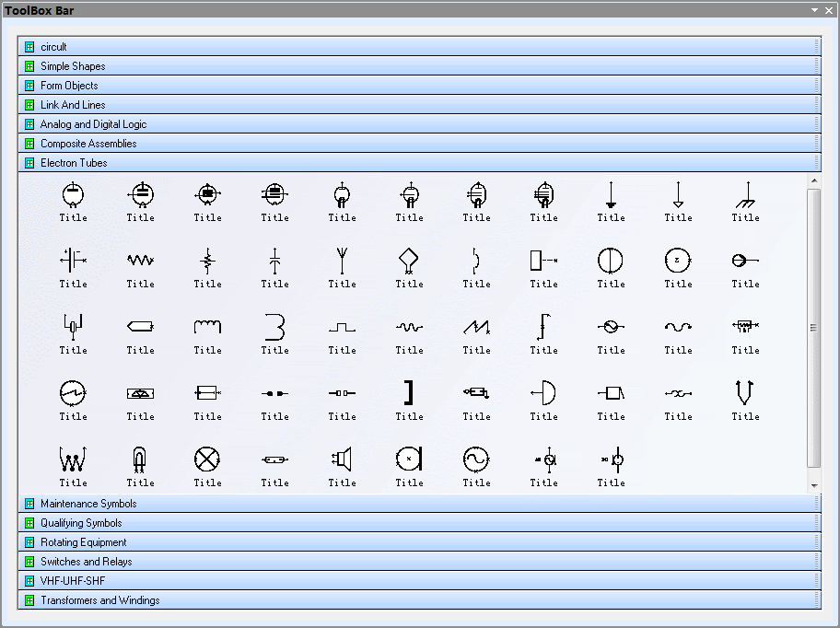Click the symbol list scrollbar thumb
Image resolution: width=840 pixels, height=628 pixels.
(x=814, y=328)
